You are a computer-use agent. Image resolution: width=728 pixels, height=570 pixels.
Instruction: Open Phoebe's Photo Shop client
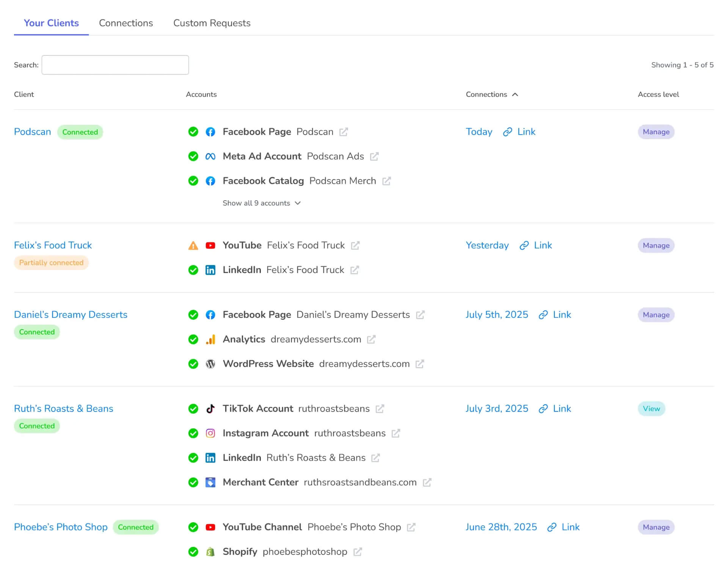click(61, 527)
